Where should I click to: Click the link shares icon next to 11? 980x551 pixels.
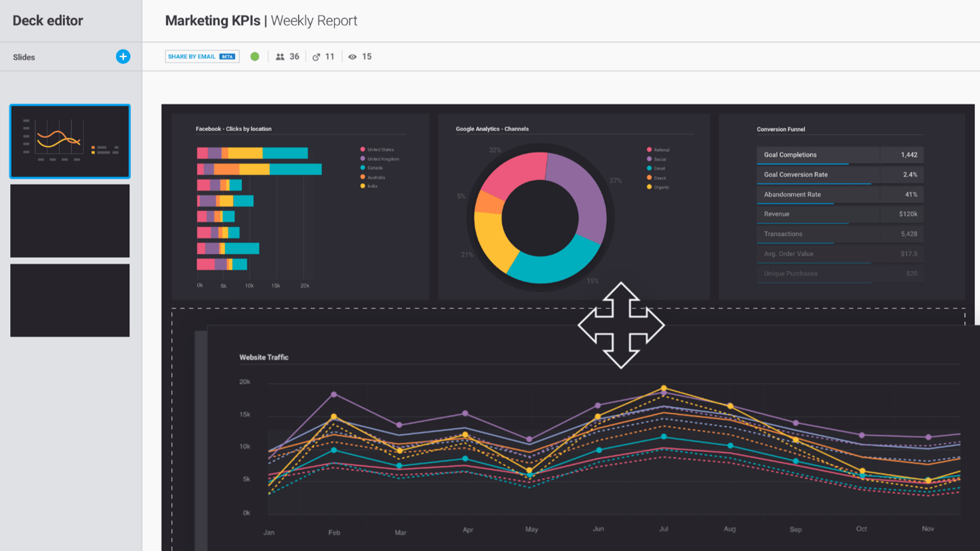point(317,57)
